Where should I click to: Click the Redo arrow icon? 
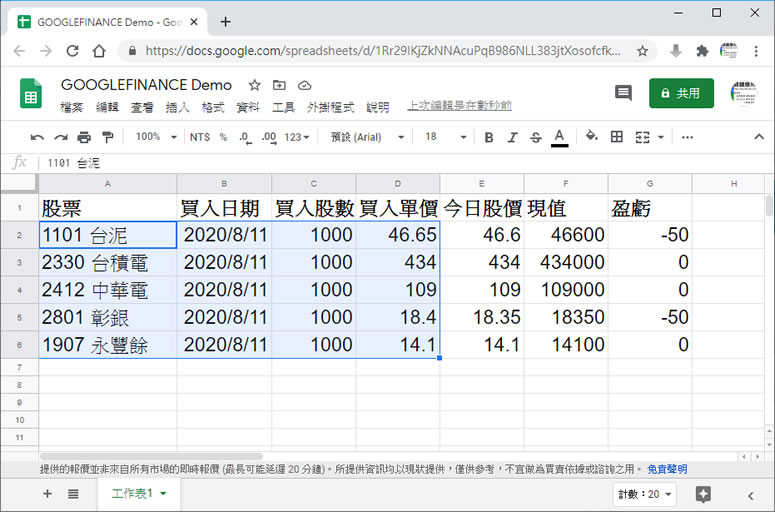[60, 137]
